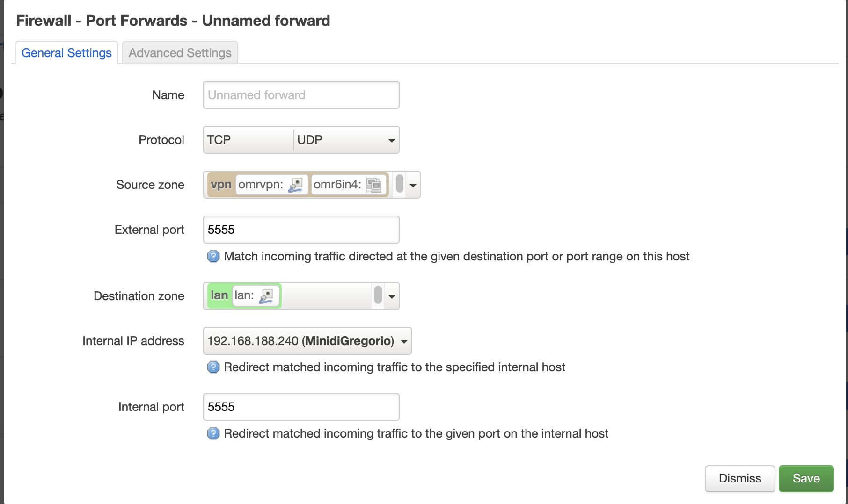Open the Destination zone dropdown arrow

[392, 296]
